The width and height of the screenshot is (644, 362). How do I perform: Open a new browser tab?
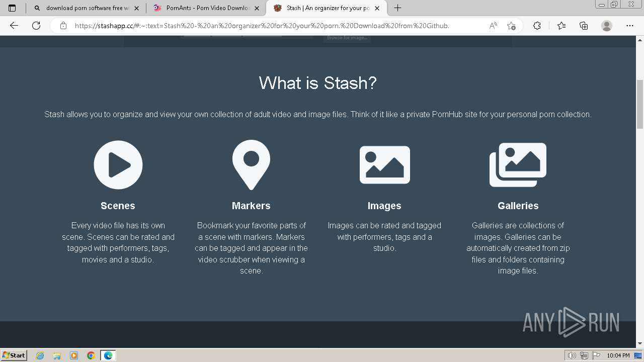(x=397, y=8)
